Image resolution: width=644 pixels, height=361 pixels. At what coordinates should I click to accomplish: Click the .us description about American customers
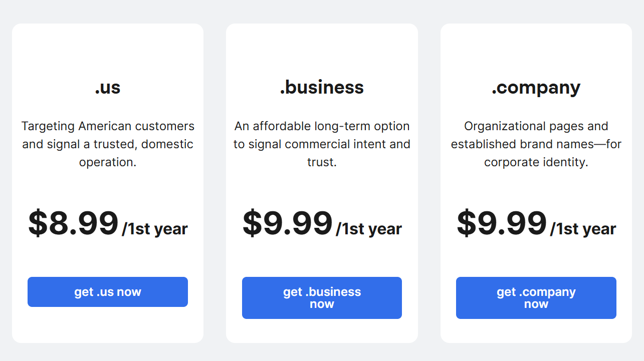tap(107, 144)
